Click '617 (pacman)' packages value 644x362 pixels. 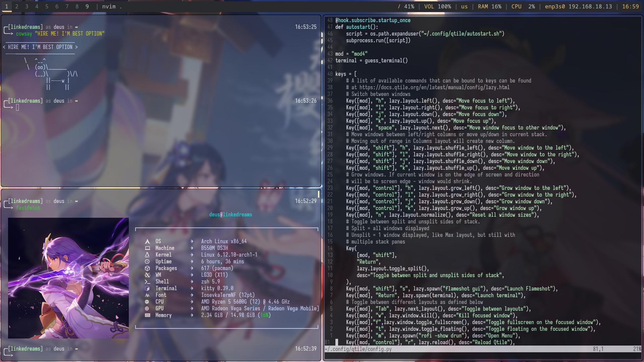217,268
